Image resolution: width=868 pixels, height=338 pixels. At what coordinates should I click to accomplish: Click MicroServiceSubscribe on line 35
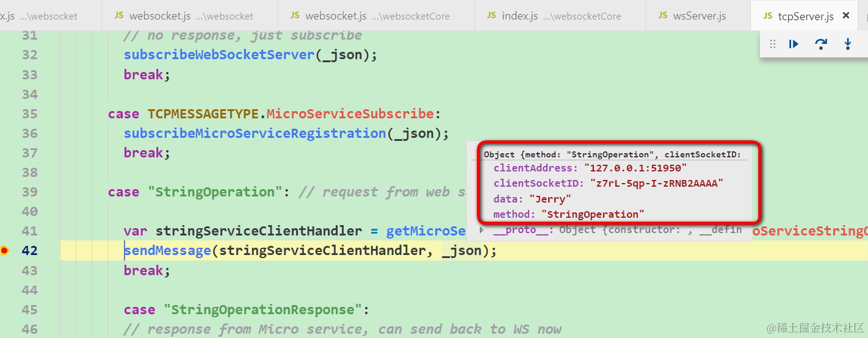click(350, 113)
